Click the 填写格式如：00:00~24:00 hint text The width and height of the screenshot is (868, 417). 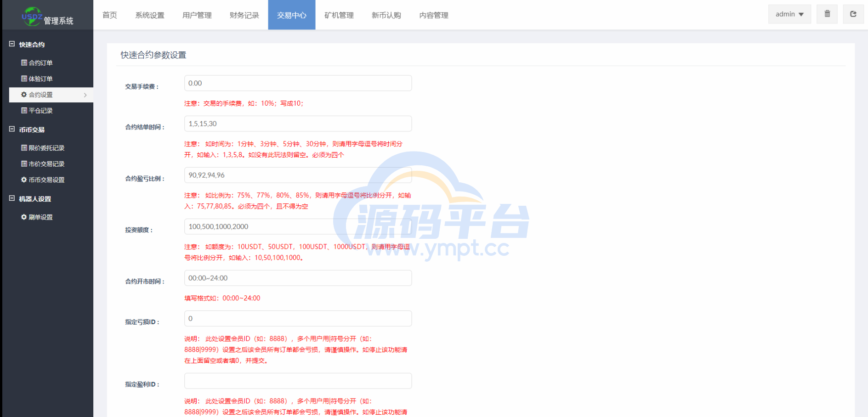click(222, 298)
